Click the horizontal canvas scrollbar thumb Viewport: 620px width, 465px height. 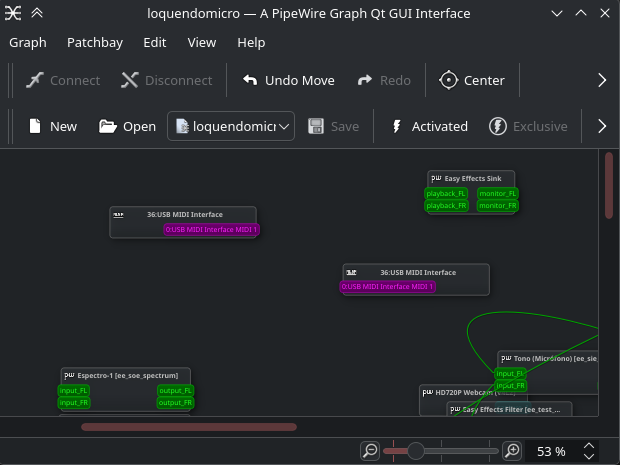click(189, 427)
